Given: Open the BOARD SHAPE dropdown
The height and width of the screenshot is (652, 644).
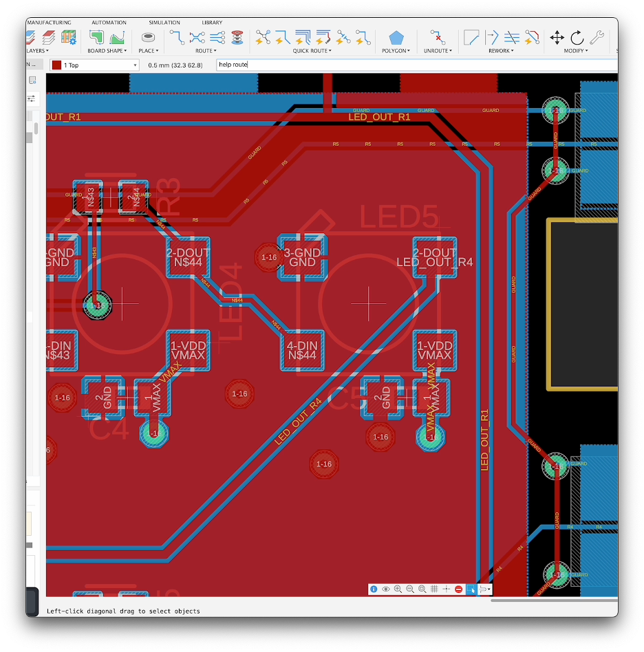Looking at the screenshot, I should pos(107,51).
